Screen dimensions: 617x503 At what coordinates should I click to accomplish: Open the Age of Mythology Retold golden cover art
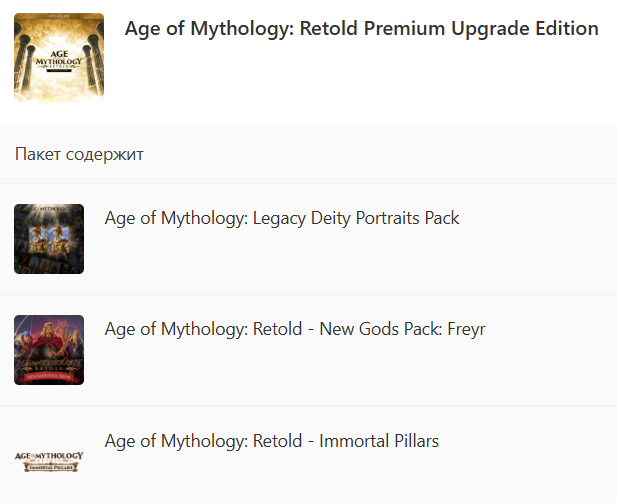(x=59, y=58)
